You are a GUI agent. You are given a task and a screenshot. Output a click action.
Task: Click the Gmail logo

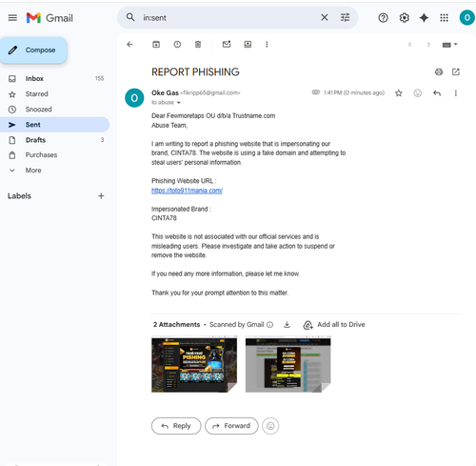[x=50, y=18]
